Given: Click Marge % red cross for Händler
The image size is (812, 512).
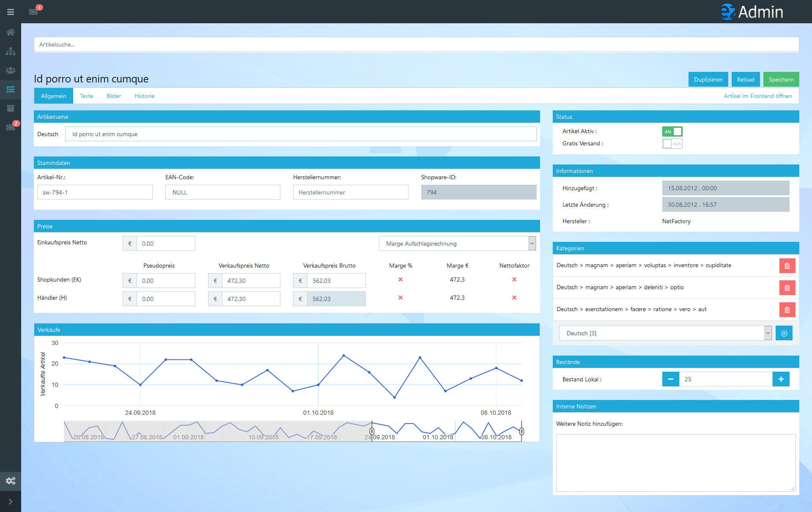Looking at the screenshot, I should (x=401, y=298).
